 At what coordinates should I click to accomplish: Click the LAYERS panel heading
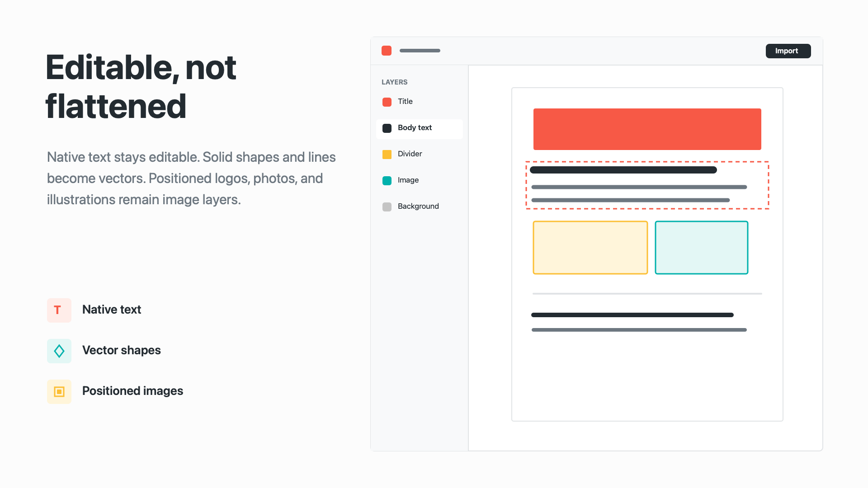395,82
